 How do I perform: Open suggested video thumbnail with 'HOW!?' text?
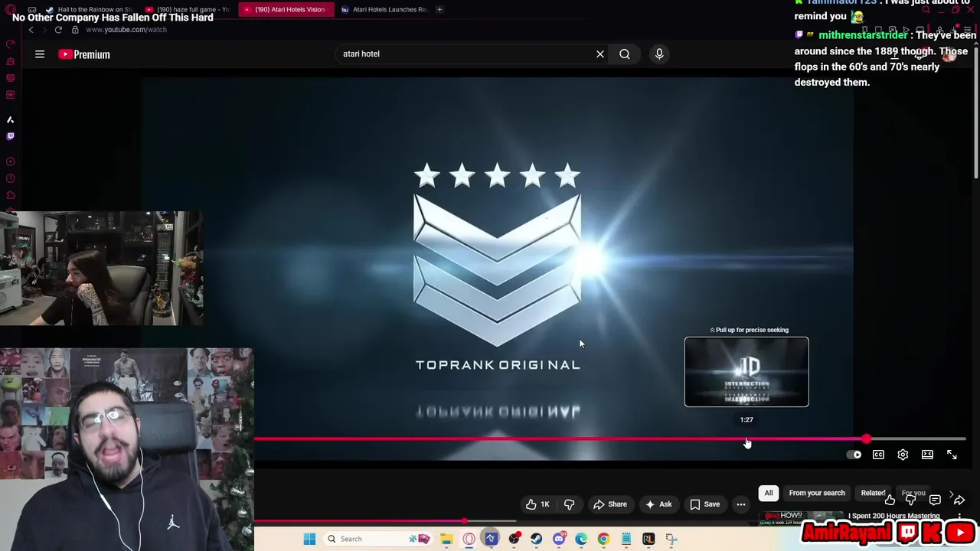(801, 517)
